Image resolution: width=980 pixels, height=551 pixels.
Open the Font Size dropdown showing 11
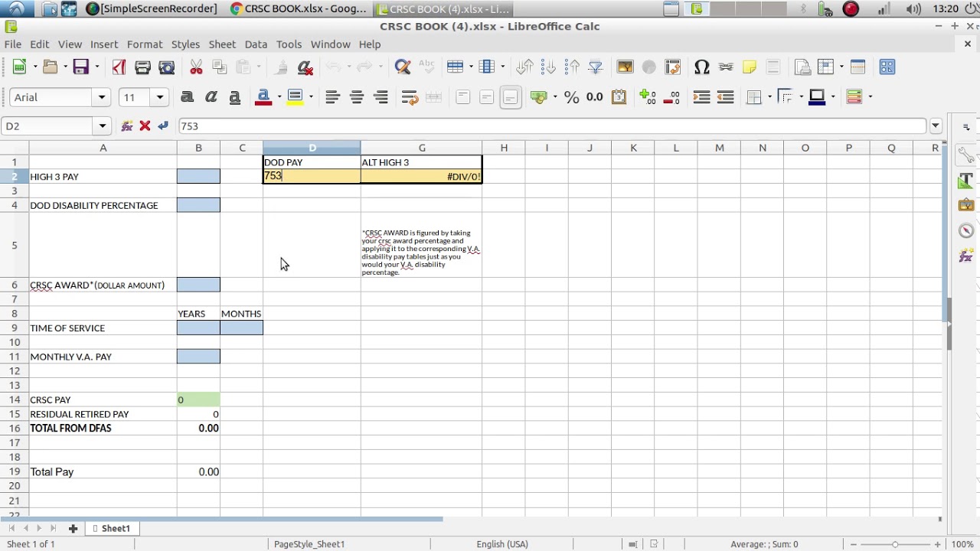coord(160,97)
